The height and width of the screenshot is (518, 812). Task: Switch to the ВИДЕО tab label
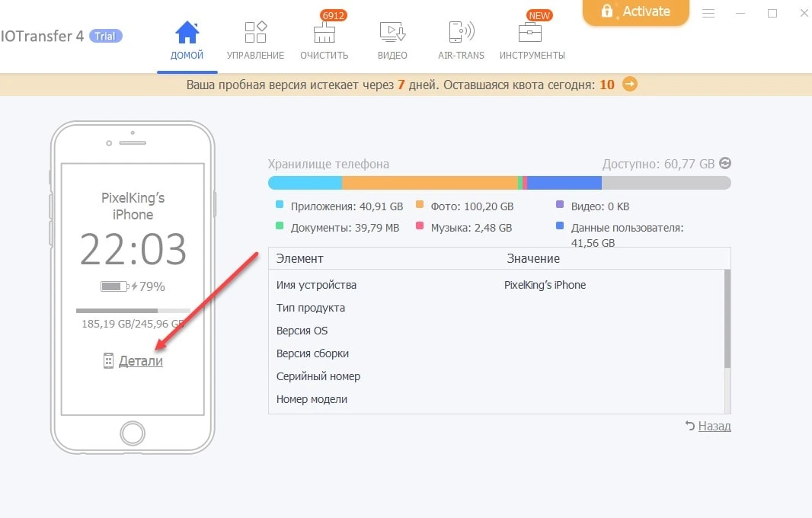392,55
